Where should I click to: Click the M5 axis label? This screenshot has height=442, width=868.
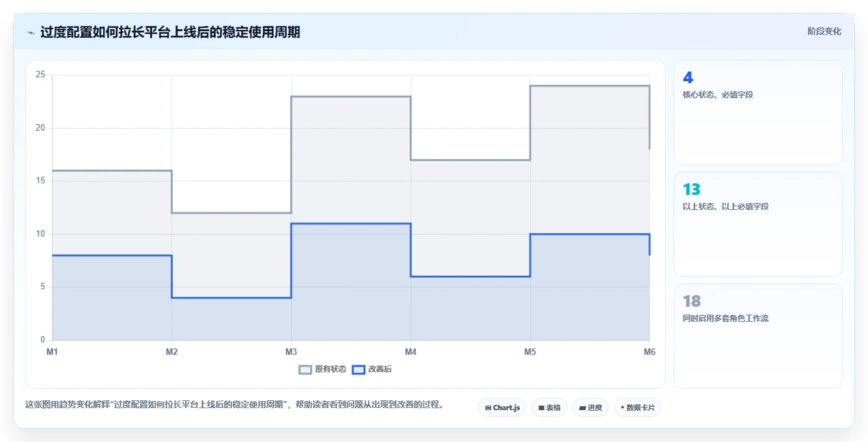click(x=530, y=352)
